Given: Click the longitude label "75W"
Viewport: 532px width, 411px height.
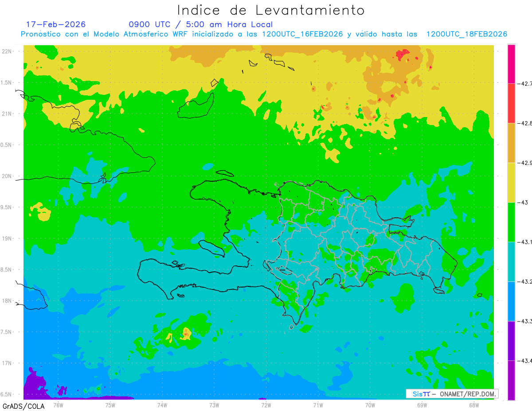Looking at the screenshot, I should [110, 404].
